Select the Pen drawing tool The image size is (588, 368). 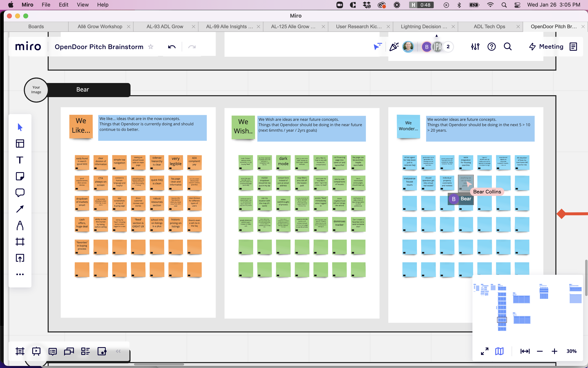20,225
